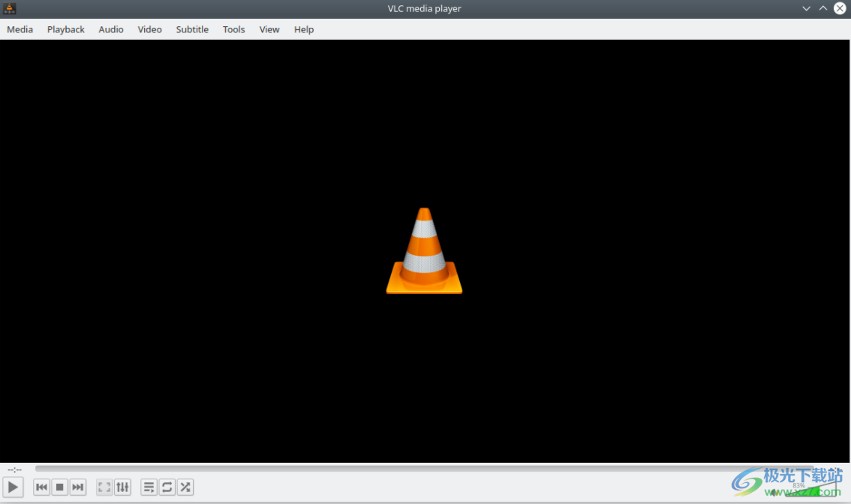Viewport: 851px width, 504px height.
Task: Click the VLC cone title bar icon
Action: click(9, 9)
